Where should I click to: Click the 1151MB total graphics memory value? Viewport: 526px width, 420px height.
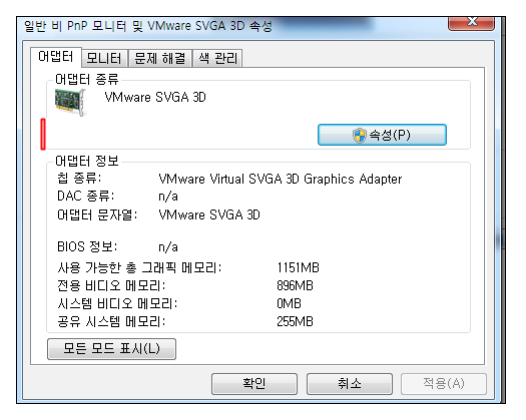tap(298, 268)
